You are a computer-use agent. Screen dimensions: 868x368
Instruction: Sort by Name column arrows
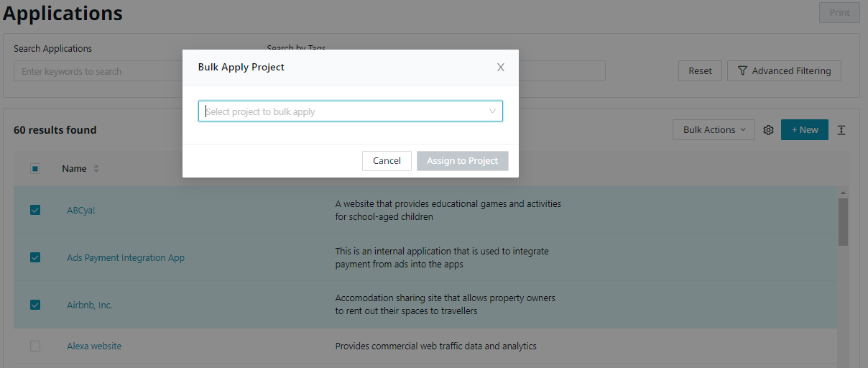(96, 169)
